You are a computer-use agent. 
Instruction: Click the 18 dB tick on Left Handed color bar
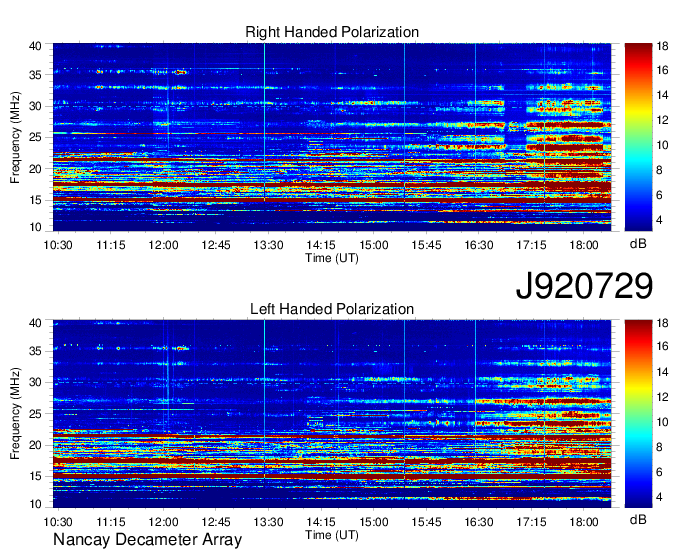tap(662, 323)
